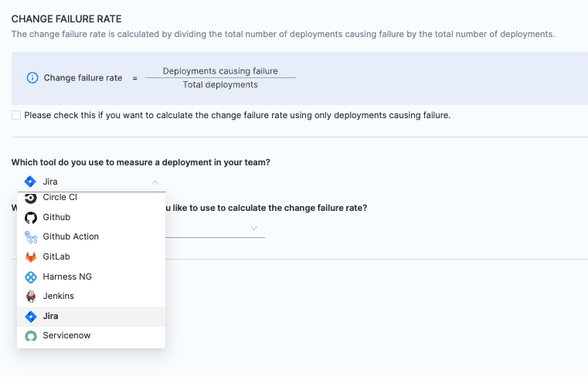Choose the 'Harness NG' option text

67,277
